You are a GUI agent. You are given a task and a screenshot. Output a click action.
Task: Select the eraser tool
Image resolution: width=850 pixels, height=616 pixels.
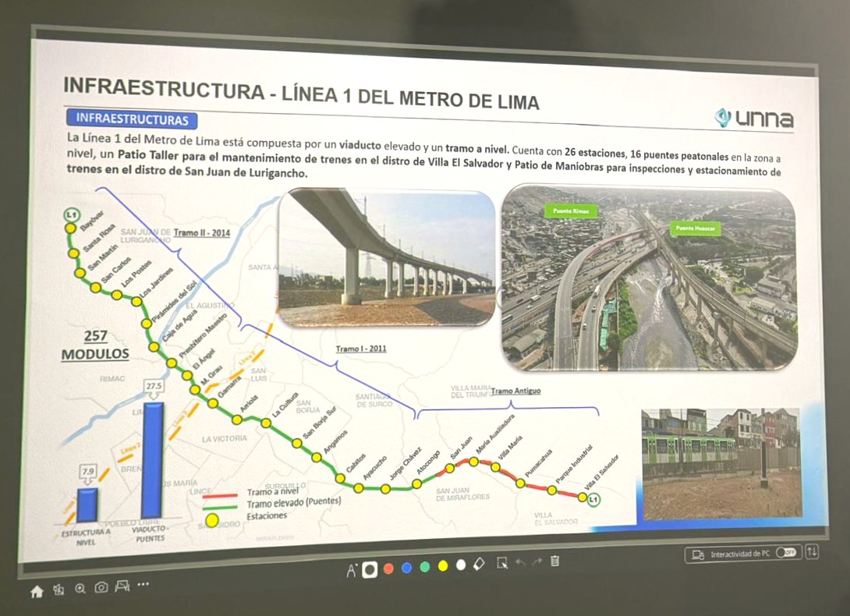480,563
